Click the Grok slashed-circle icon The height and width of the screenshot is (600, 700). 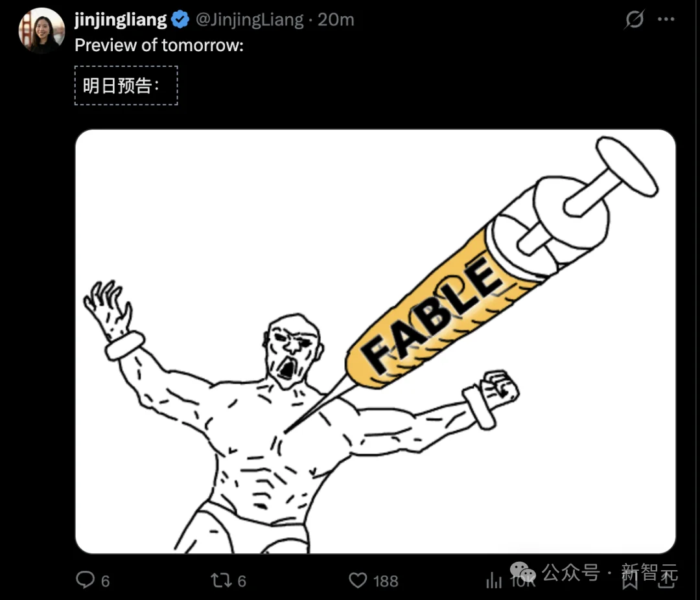tap(635, 19)
